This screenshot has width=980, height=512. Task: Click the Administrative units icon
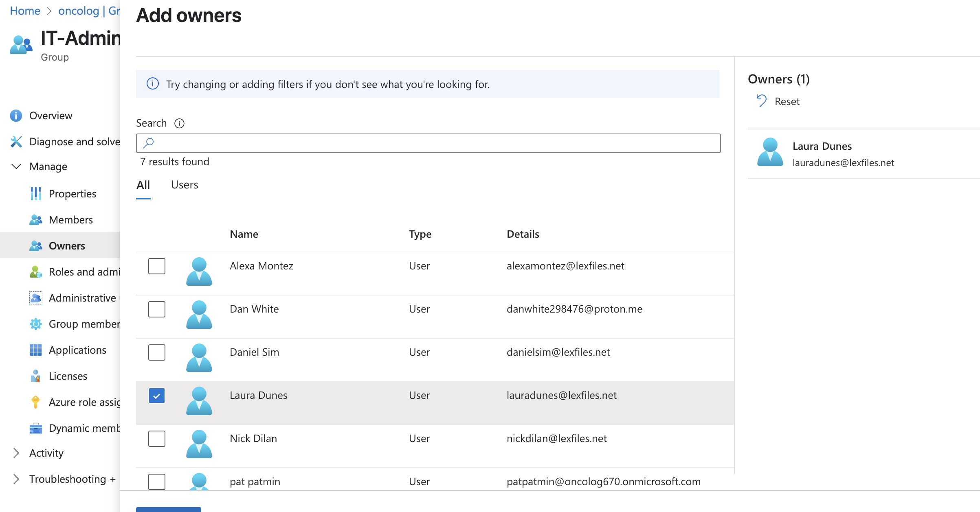(36, 298)
